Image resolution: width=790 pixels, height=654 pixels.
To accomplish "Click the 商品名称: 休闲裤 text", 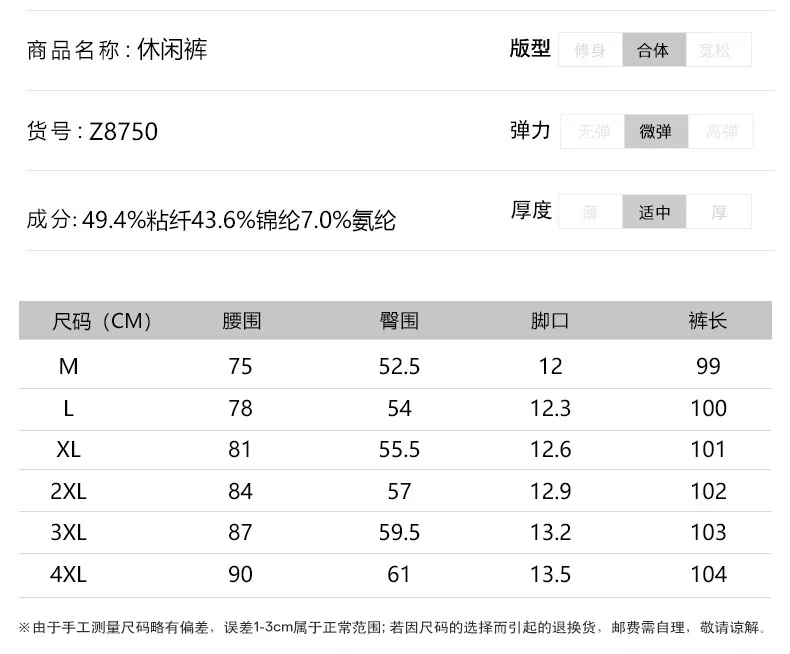I will pos(117,50).
